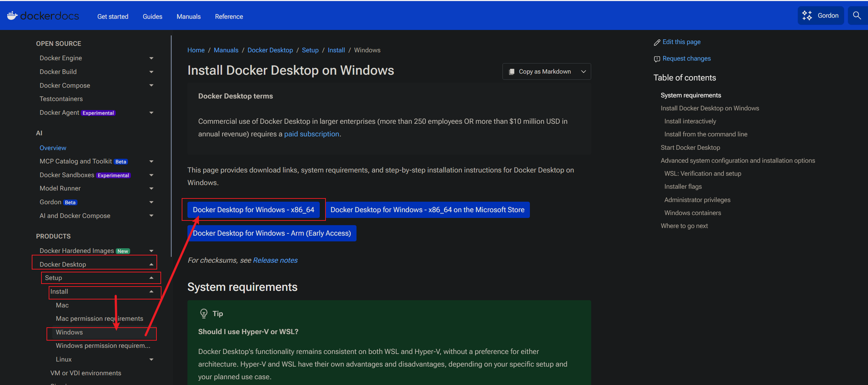The height and width of the screenshot is (385, 868).
Task: Expand Docker Hardened Images arrow
Action: pyautogui.click(x=151, y=251)
